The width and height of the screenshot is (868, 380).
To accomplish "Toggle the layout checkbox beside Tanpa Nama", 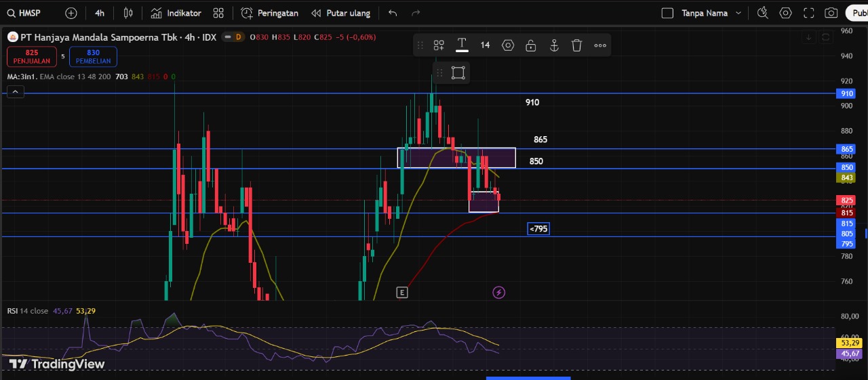I will 667,13.
